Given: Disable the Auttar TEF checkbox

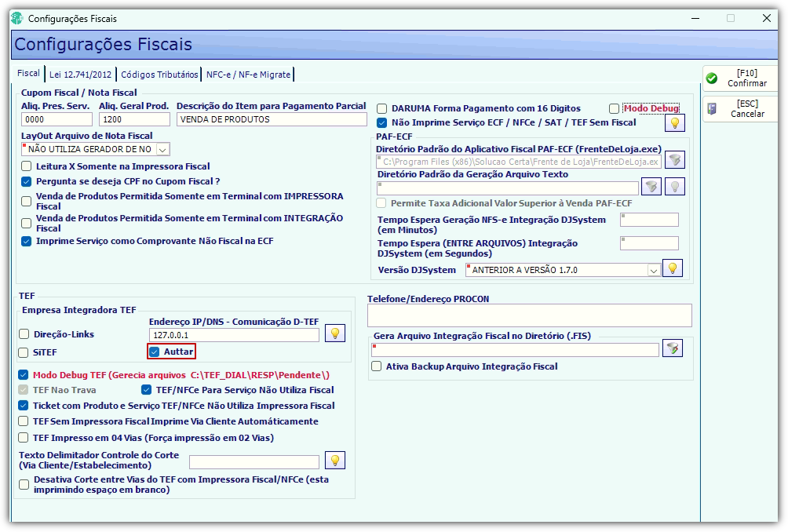Looking at the screenshot, I should (155, 352).
